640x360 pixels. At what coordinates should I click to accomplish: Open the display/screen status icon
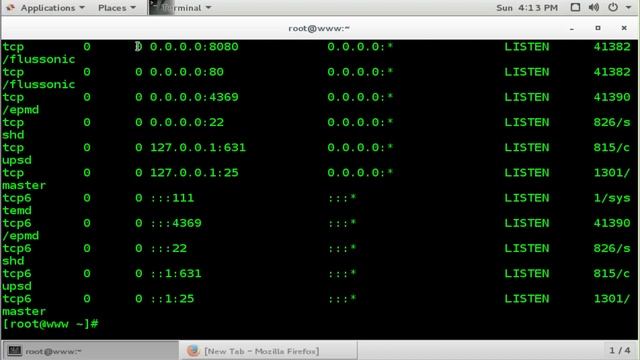pyautogui.click(x=575, y=7)
